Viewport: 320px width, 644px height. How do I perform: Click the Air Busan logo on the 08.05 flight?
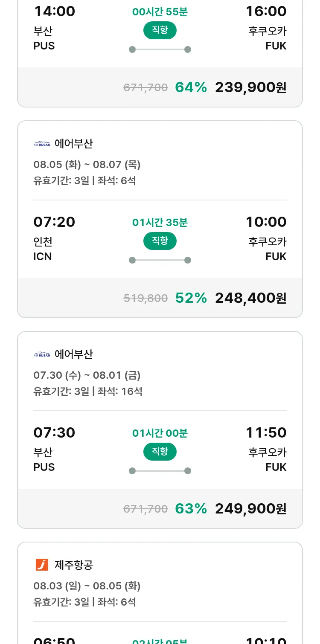42,144
